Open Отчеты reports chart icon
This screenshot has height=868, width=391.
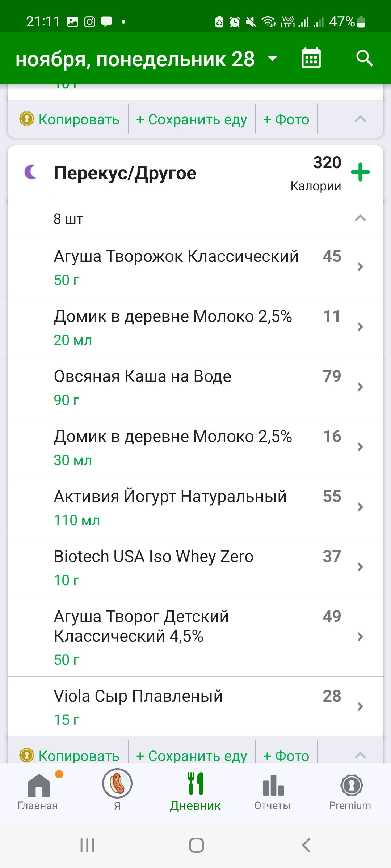pos(273,790)
